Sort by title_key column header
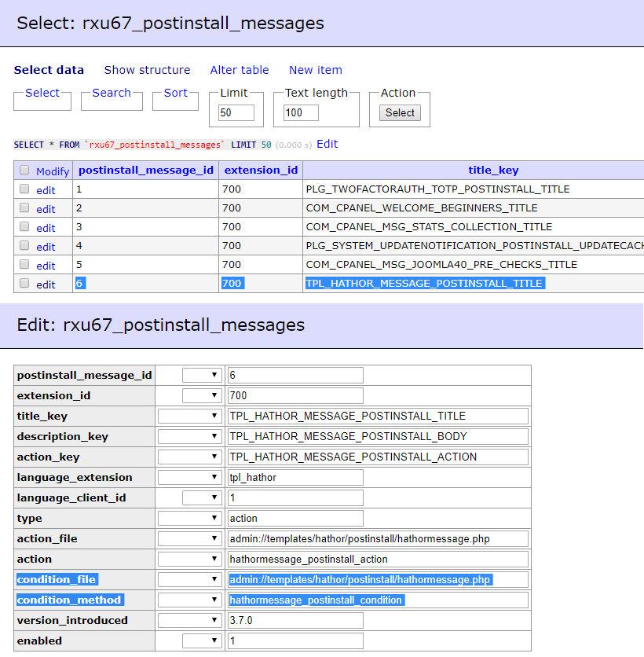Viewport: 644px width, 657px height. pos(493,170)
